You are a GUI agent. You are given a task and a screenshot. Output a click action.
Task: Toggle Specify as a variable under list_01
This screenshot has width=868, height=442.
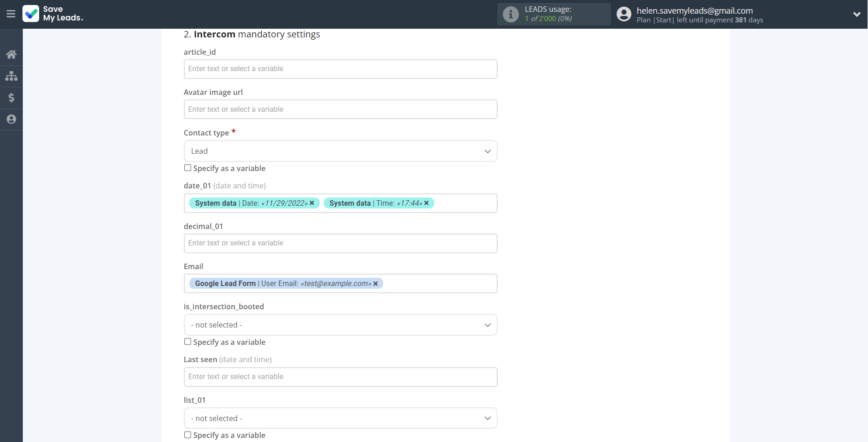pyautogui.click(x=187, y=435)
